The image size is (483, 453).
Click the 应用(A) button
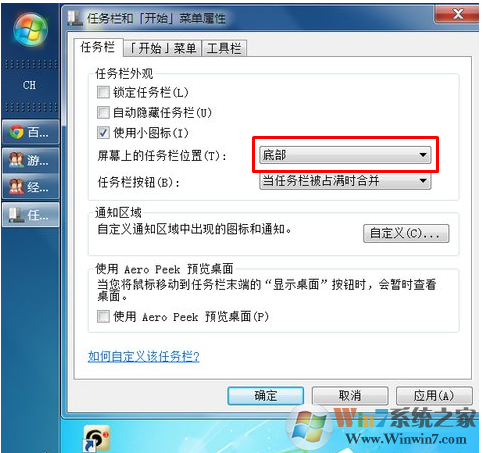click(434, 396)
